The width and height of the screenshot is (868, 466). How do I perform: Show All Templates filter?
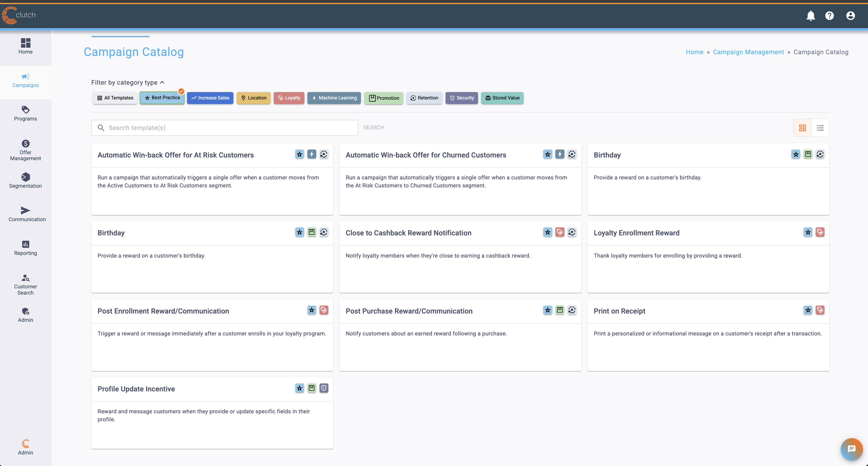(115, 98)
